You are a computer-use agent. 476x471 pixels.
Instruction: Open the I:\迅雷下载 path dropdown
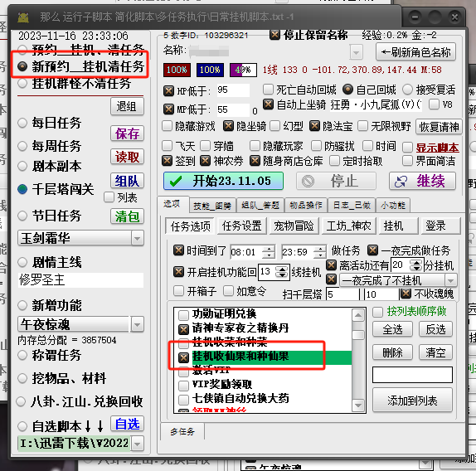pyautogui.click(x=137, y=444)
